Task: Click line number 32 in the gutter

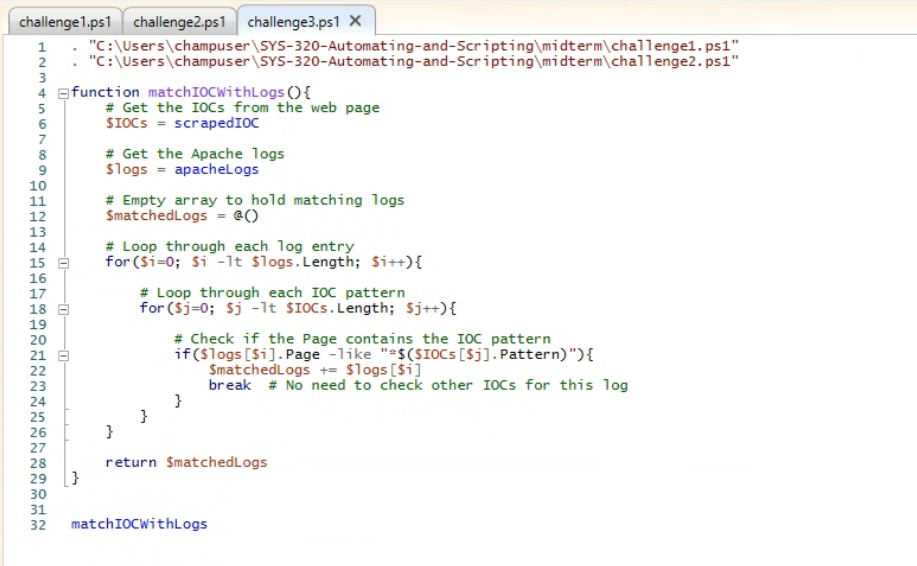Action: coord(38,525)
